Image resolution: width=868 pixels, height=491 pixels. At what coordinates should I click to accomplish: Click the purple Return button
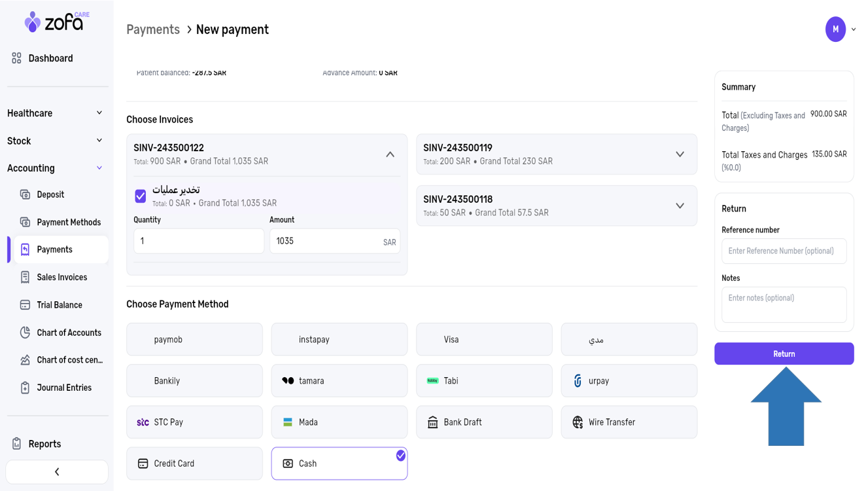[784, 354]
